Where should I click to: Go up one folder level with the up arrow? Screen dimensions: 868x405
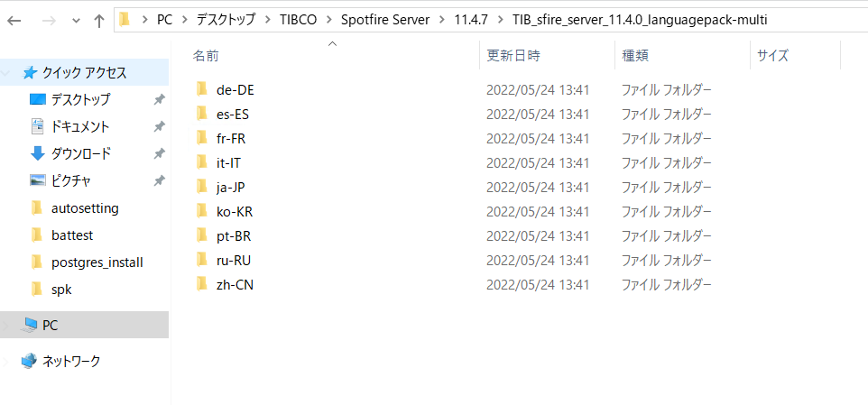99,21
